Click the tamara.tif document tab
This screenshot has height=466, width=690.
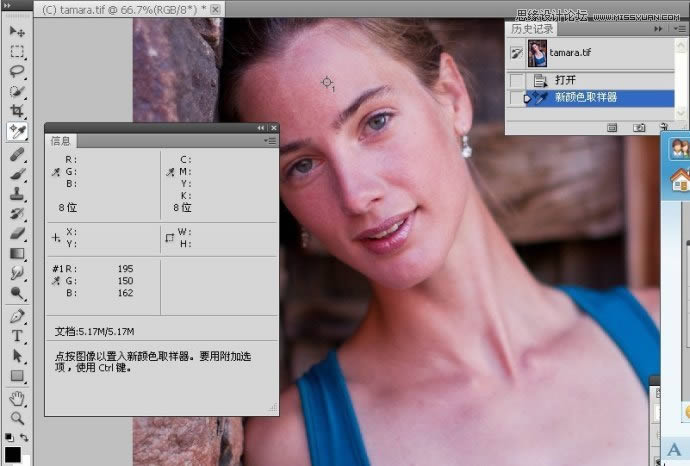120,8
